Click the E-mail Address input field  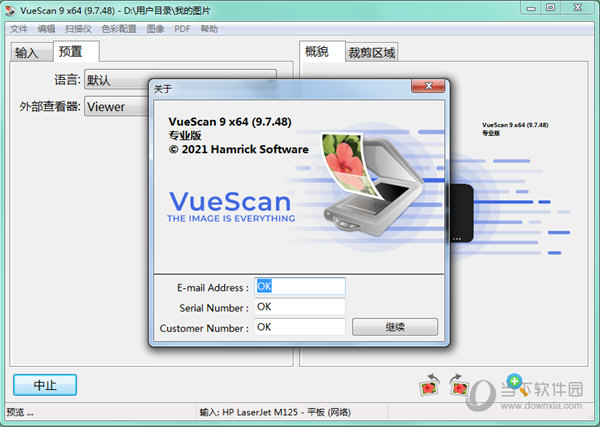300,286
